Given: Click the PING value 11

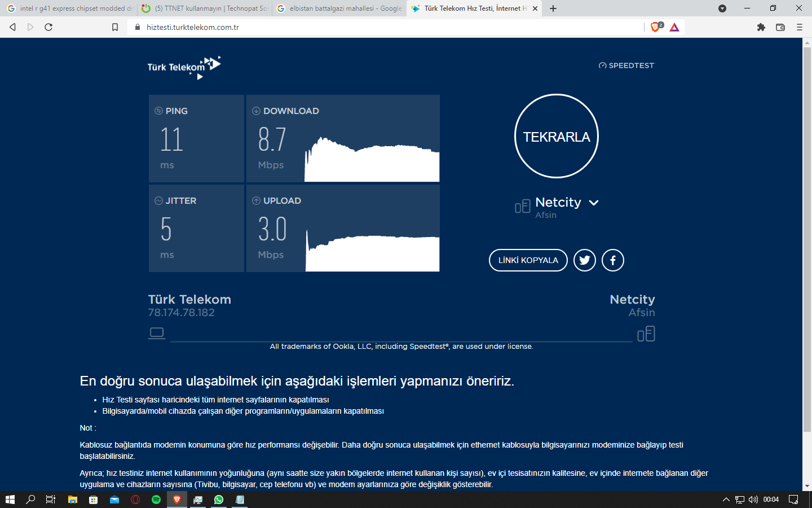Looking at the screenshot, I should [171, 139].
